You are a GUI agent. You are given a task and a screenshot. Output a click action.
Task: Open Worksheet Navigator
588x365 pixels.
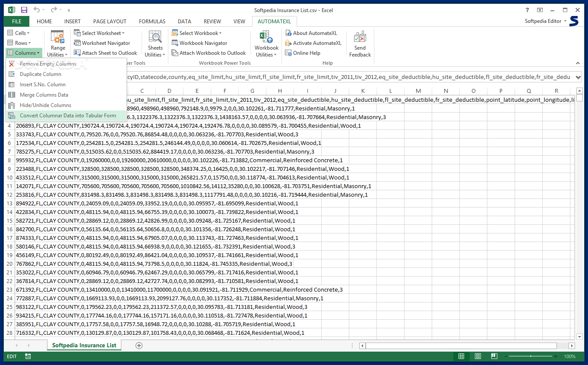(x=102, y=43)
